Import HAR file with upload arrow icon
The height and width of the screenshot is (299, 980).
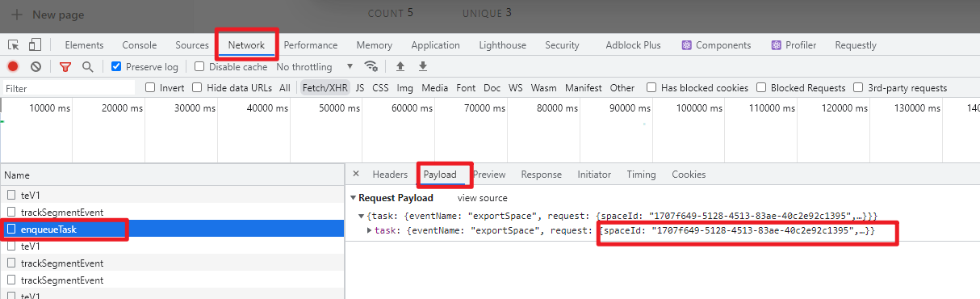pos(400,66)
